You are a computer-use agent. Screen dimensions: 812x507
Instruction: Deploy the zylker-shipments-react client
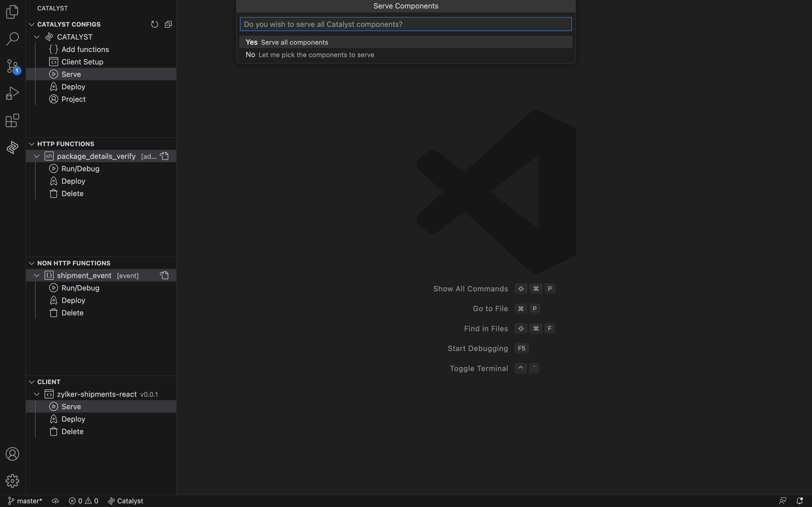tap(101, 419)
